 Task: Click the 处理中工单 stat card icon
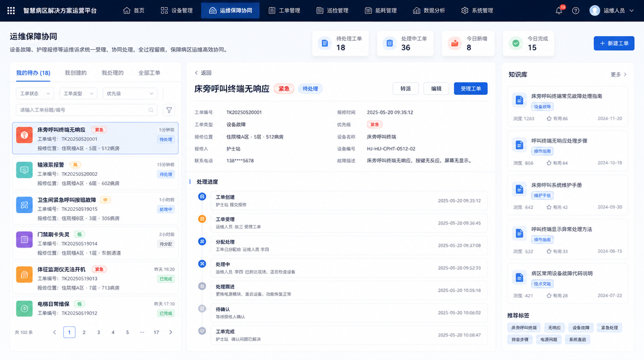click(x=389, y=43)
